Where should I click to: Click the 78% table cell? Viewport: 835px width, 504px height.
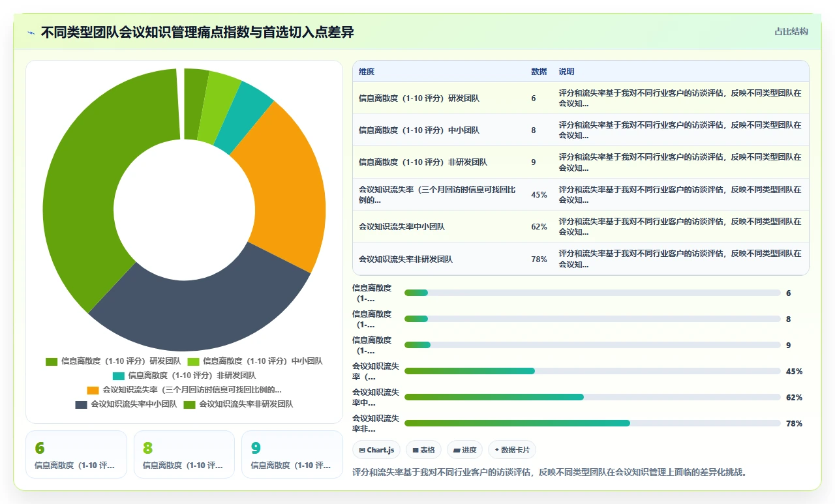(539, 259)
